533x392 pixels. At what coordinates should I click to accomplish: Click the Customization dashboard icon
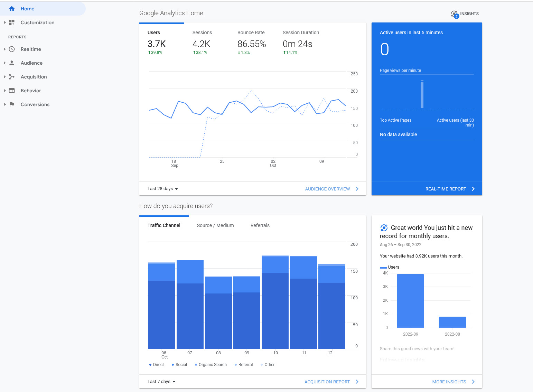coord(12,22)
